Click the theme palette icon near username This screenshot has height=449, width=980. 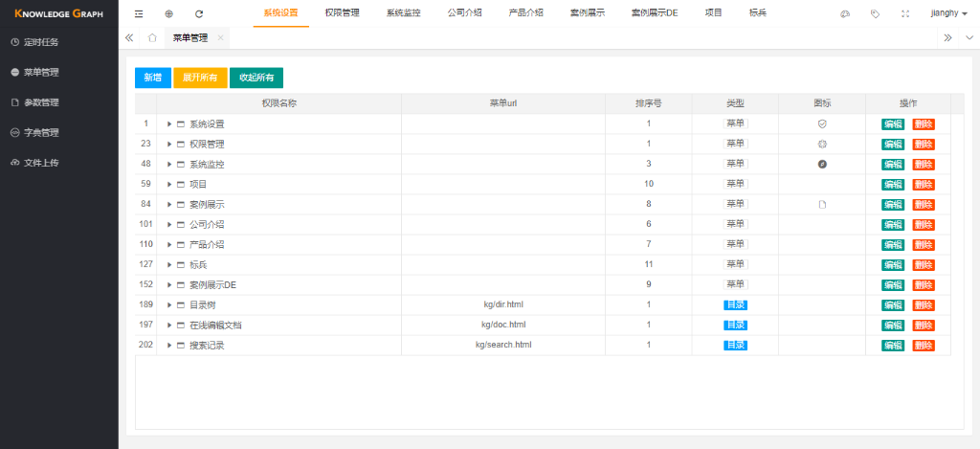coord(844,14)
